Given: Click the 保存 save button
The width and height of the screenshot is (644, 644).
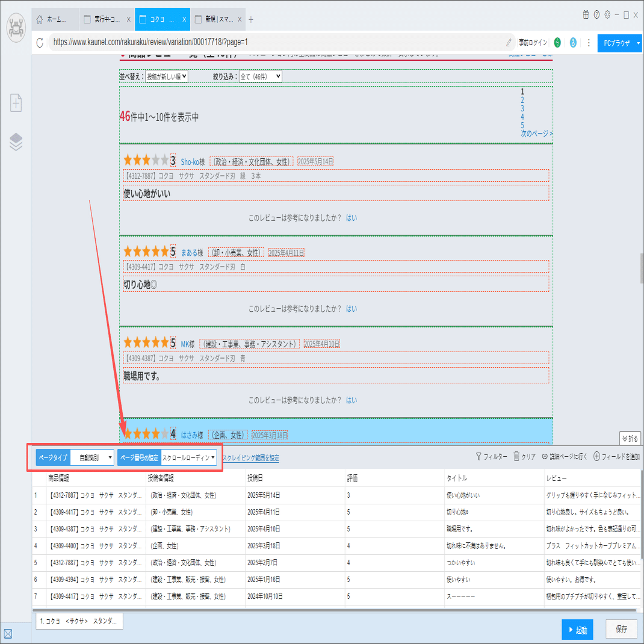Looking at the screenshot, I should click(621, 629).
